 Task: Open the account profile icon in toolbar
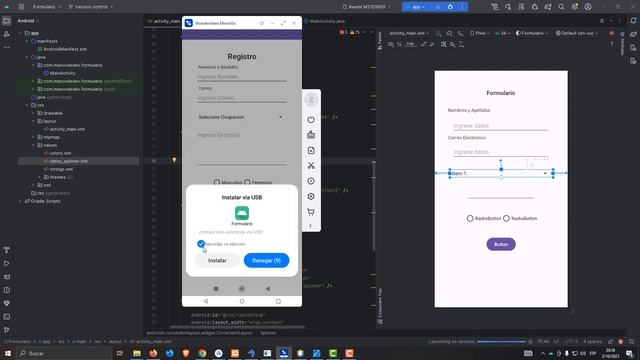pos(588,7)
